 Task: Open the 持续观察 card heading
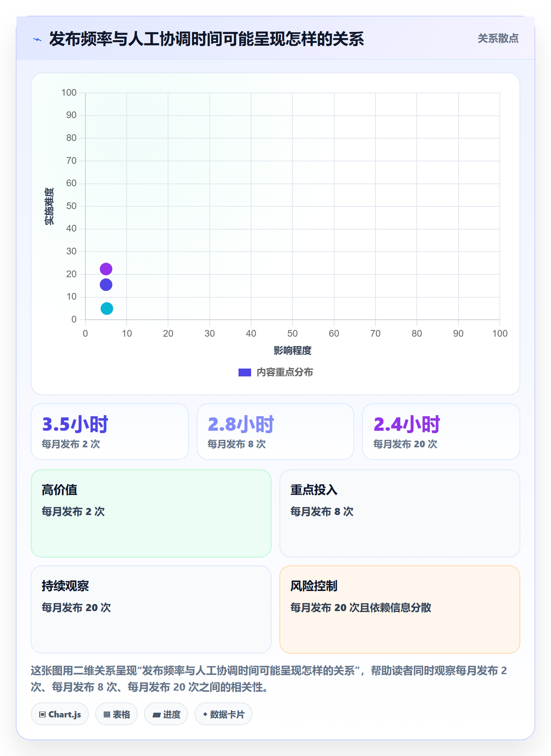(65, 586)
